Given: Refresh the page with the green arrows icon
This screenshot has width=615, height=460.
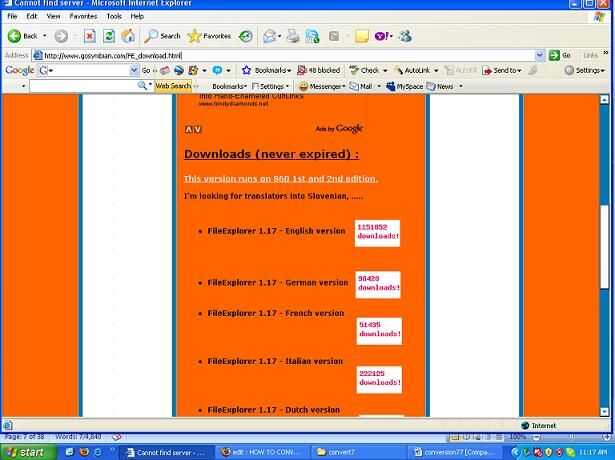Looking at the screenshot, I should (109, 36).
